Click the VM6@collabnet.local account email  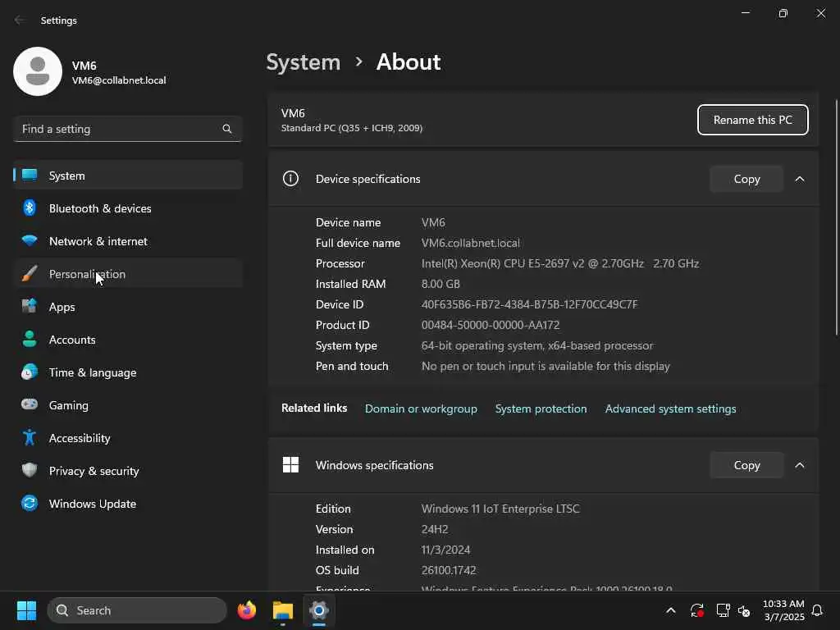coord(119,80)
